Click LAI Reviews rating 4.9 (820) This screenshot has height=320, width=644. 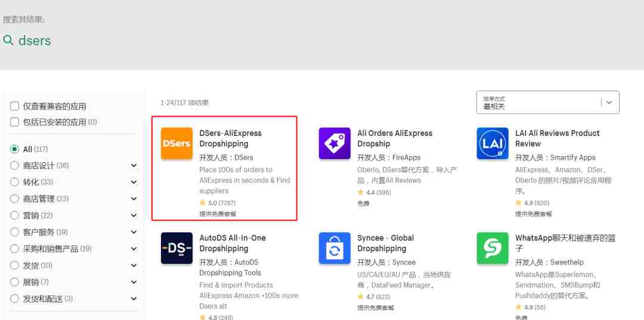(532, 203)
